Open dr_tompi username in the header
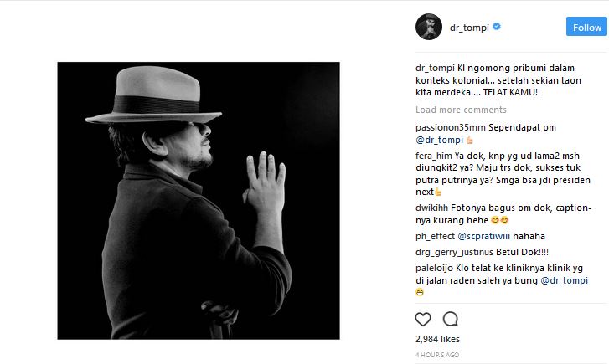Viewport: 609px width, 364px height. [x=469, y=28]
